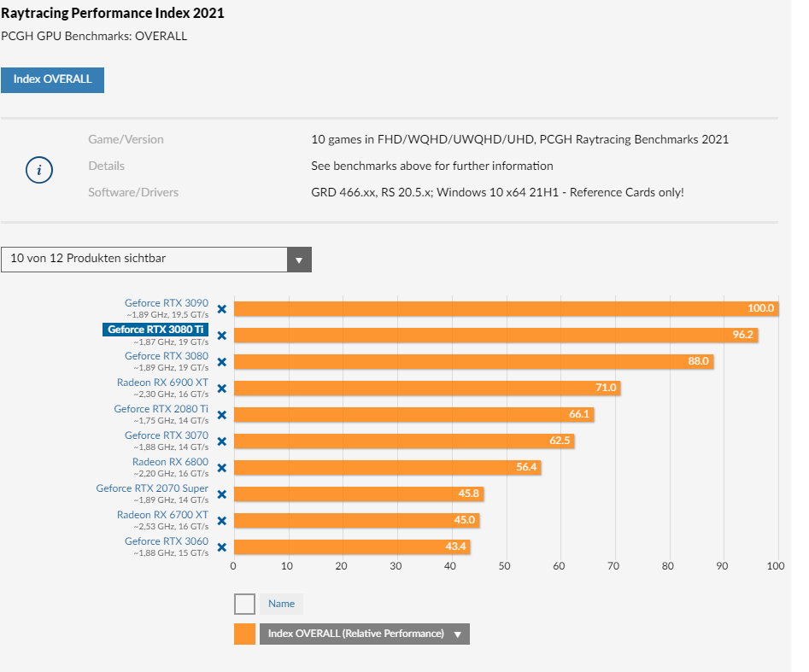Open the Radeon RX 6700 XT link
This screenshot has height=672, width=809.
tap(162, 515)
